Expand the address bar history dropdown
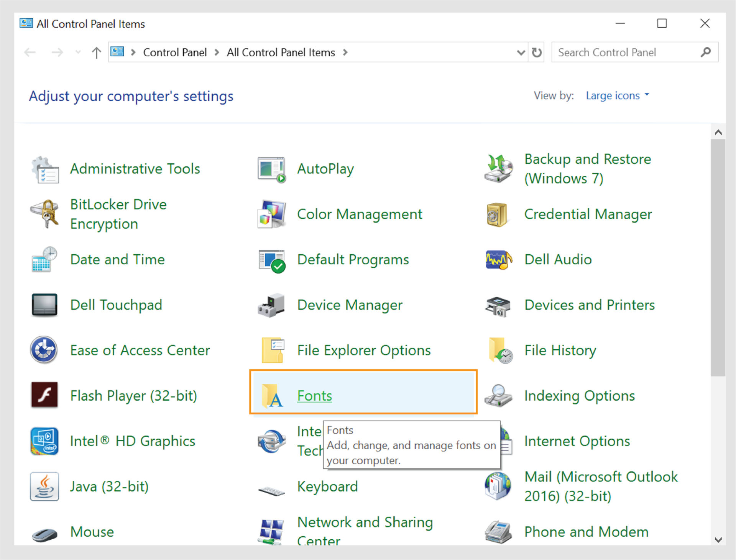This screenshot has height=560, width=736. click(521, 52)
